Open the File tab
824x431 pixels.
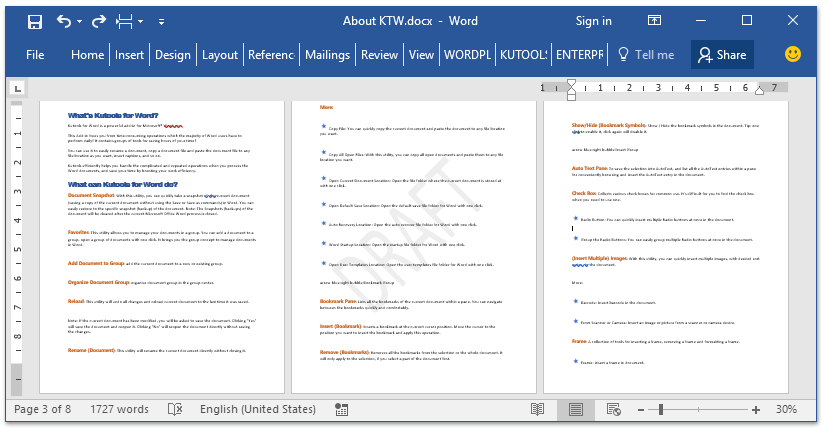[x=35, y=55]
